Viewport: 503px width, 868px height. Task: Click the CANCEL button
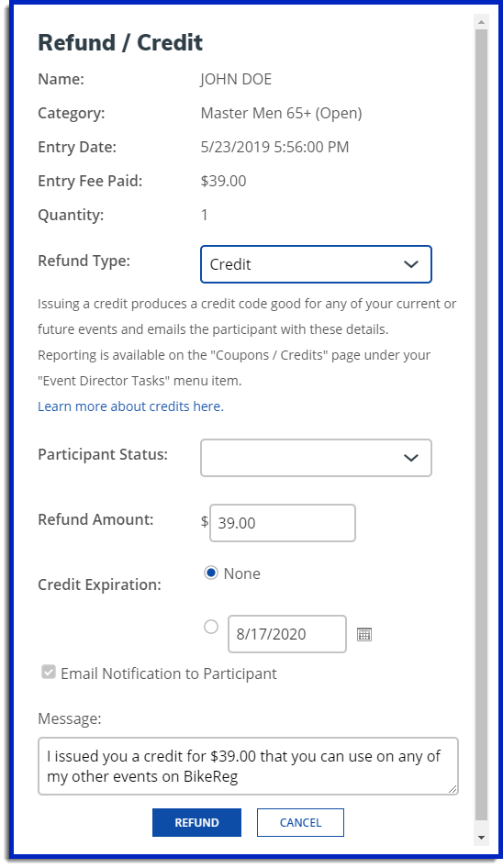(300, 823)
